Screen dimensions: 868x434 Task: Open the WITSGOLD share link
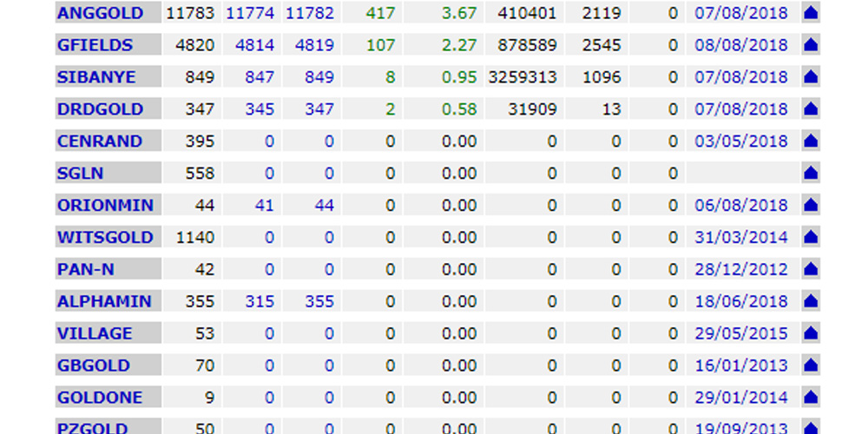(x=105, y=238)
